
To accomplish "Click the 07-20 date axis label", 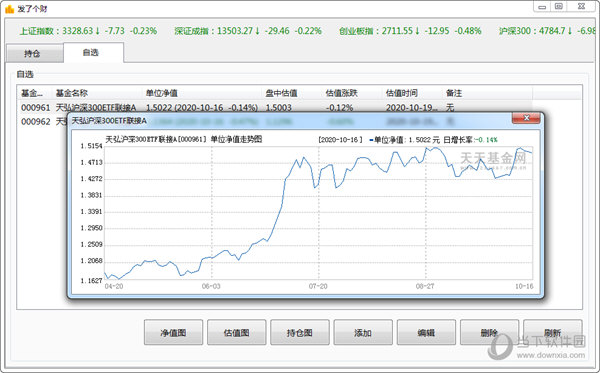I will 318,286.
